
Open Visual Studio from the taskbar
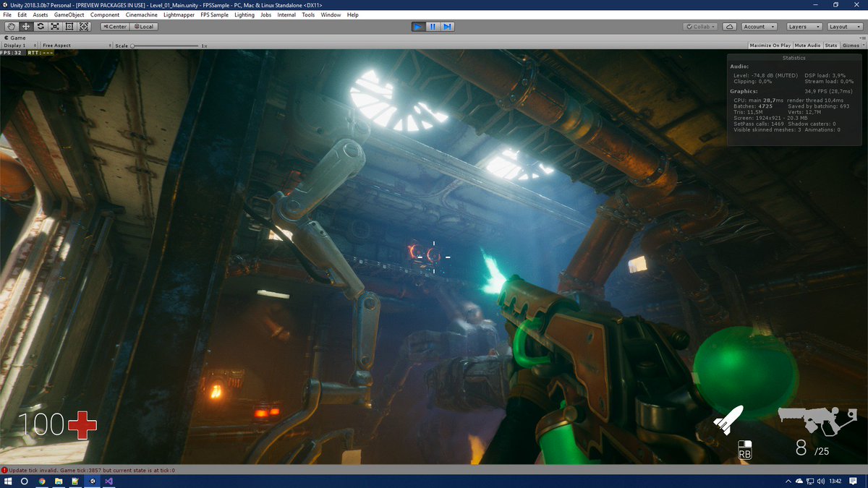tap(109, 481)
